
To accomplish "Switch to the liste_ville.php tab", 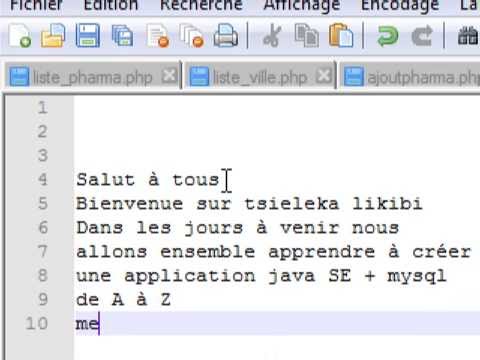I will [x=260, y=77].
